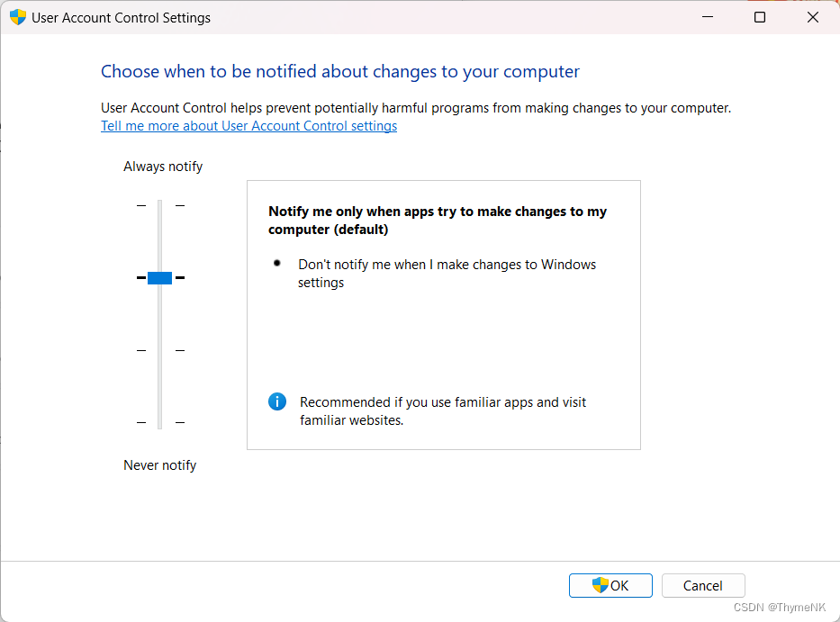This screenshot has width=840, height=622.
Task: Minimize the User Account Control Settings window
Action: 708,17
